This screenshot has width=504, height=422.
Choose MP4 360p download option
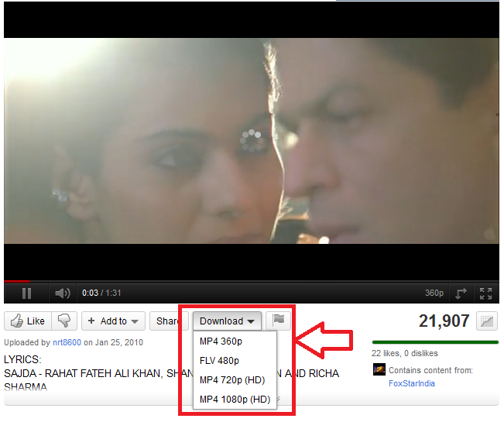coord(235,341)
